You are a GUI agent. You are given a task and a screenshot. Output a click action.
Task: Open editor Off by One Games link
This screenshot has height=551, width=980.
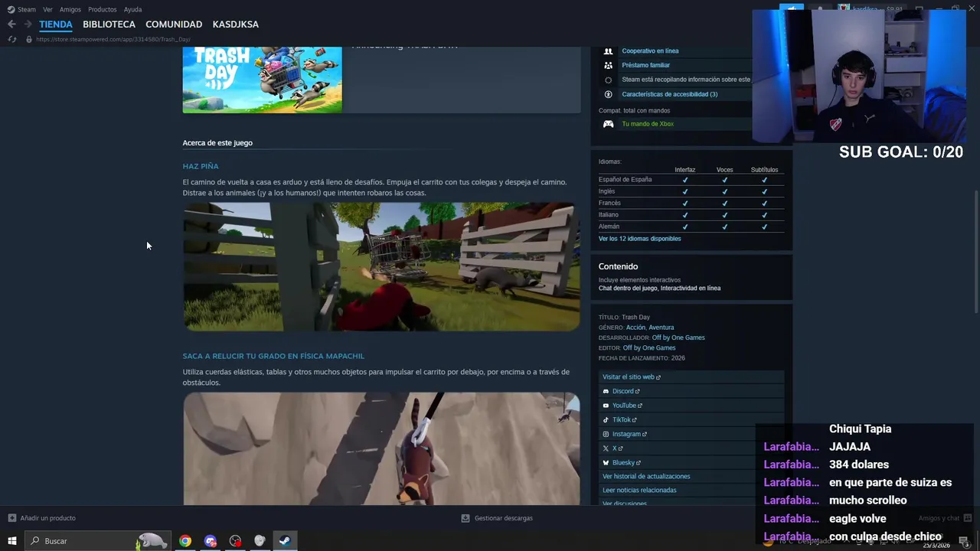tap(649, 348)
